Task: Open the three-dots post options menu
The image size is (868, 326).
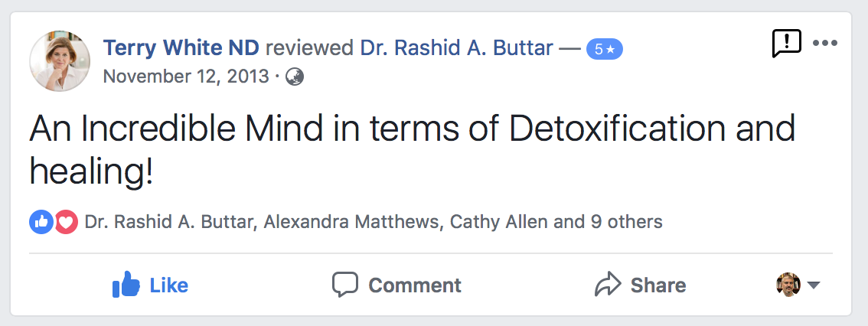Action: (x=824, y=43)
